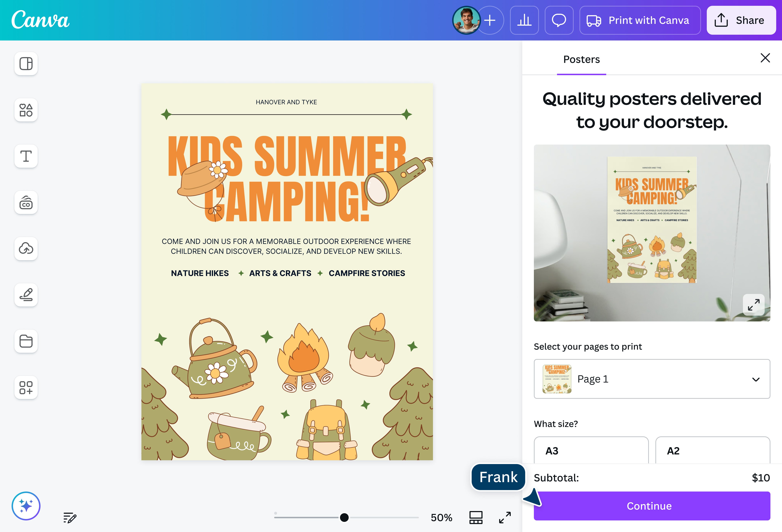Screen dimensions: 782x532
Task: Select the Draw tool icon
Action: pos(26,295)
